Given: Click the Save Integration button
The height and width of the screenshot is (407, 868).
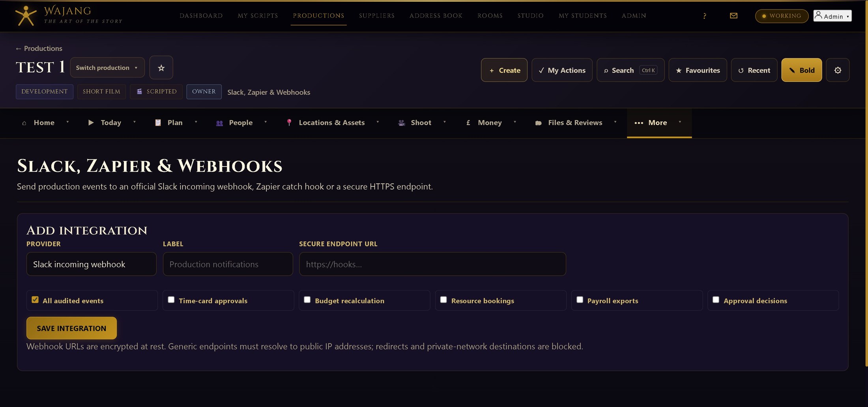Looking at the screenshot, I should pos(71,328).
